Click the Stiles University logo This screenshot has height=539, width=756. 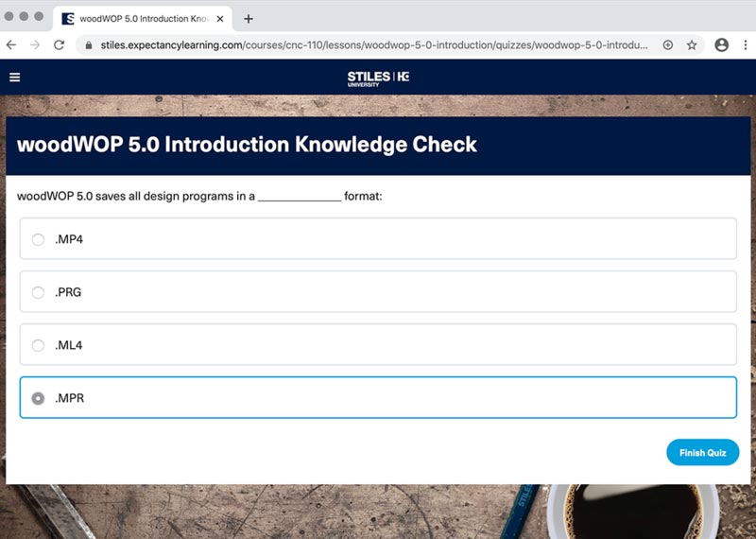(378, 78)
